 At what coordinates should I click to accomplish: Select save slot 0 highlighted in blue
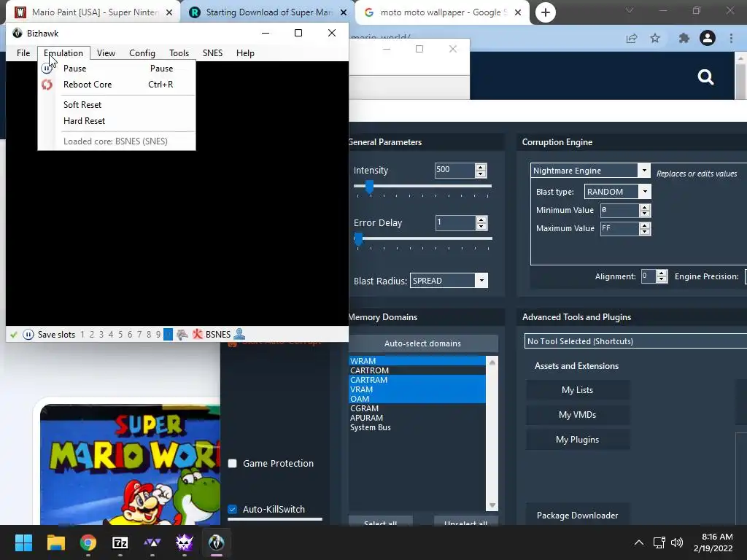point(168,335)
